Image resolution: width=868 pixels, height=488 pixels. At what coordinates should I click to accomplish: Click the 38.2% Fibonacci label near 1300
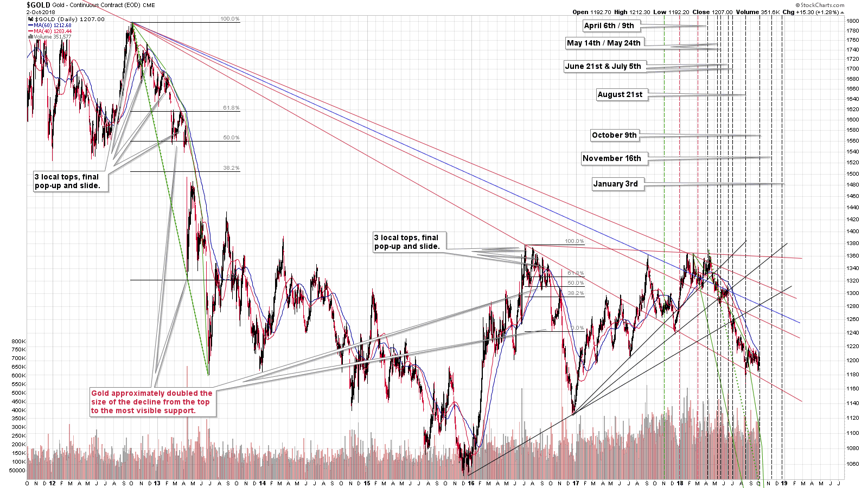576,293
